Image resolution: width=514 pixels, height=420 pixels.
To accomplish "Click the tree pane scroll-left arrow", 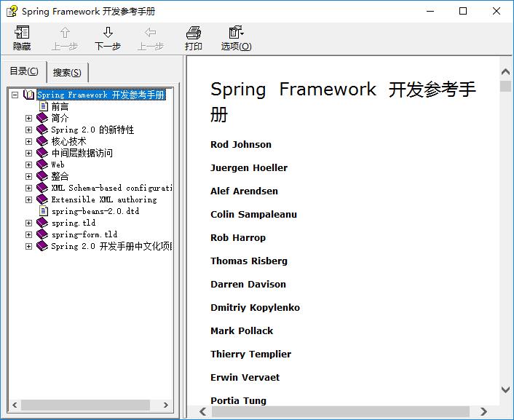I will pyautogui.click(x=15, y=405).
